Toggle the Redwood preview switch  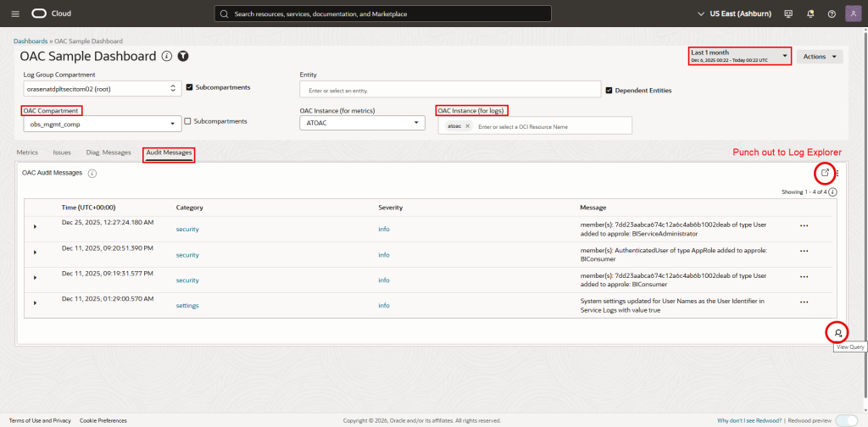pos(845,420)
